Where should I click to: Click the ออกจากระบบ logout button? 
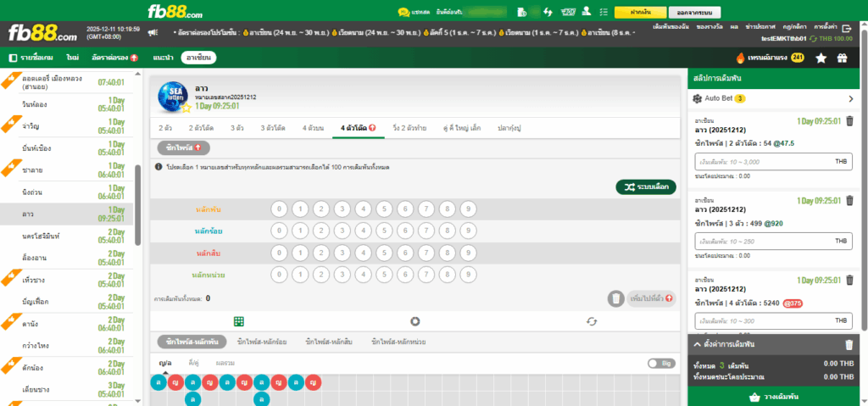(x=695, y=12)
